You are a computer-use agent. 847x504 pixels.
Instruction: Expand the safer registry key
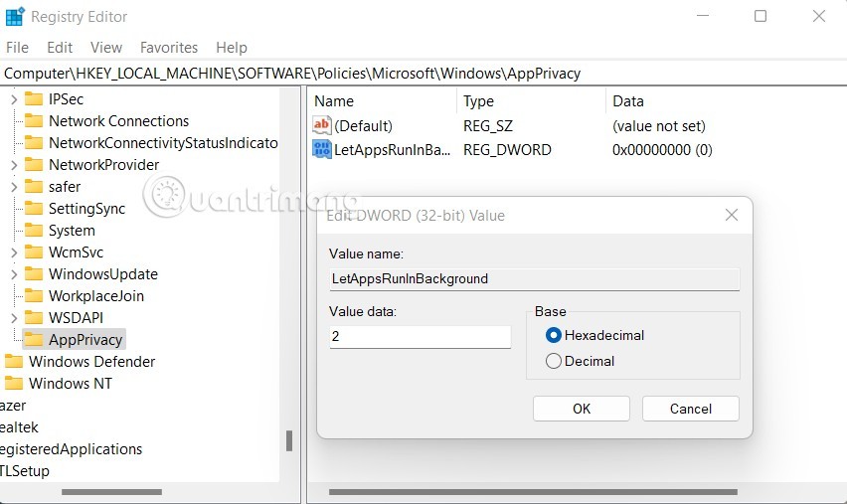tap(14, 187)
